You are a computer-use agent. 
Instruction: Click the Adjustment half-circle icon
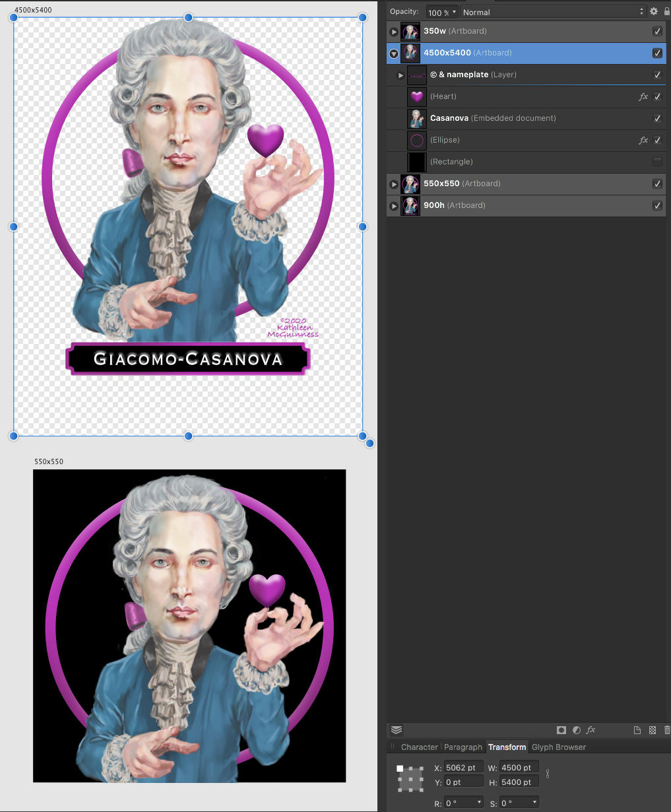coord(577,730)
